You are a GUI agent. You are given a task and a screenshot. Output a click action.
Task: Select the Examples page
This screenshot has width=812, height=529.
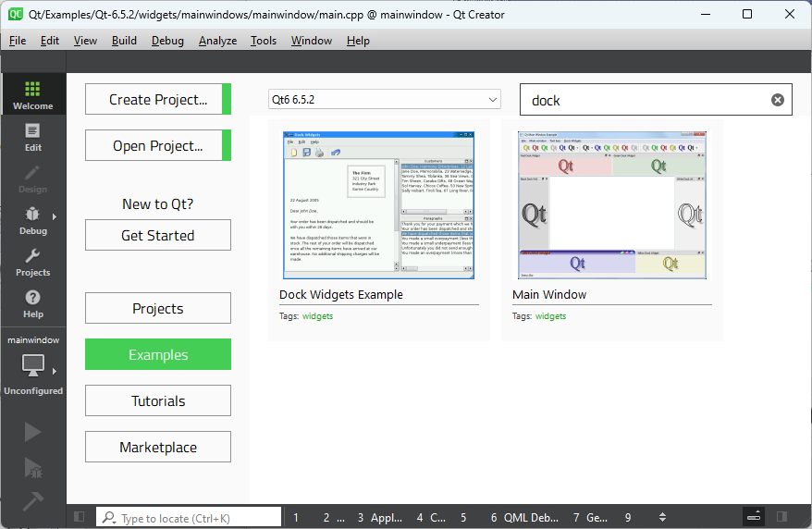point(158,354)
